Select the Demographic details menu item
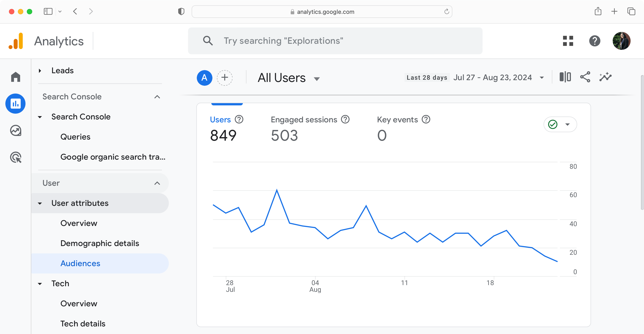 click(100, 243)
